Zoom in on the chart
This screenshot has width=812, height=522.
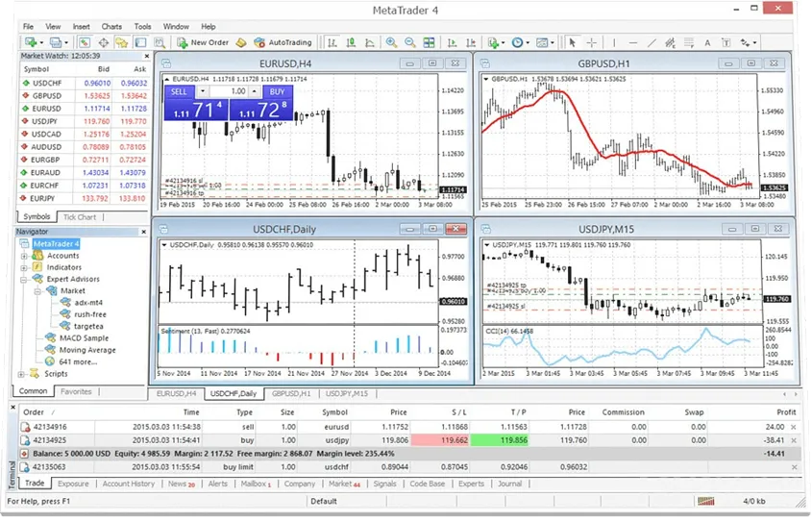click(391, 42)
